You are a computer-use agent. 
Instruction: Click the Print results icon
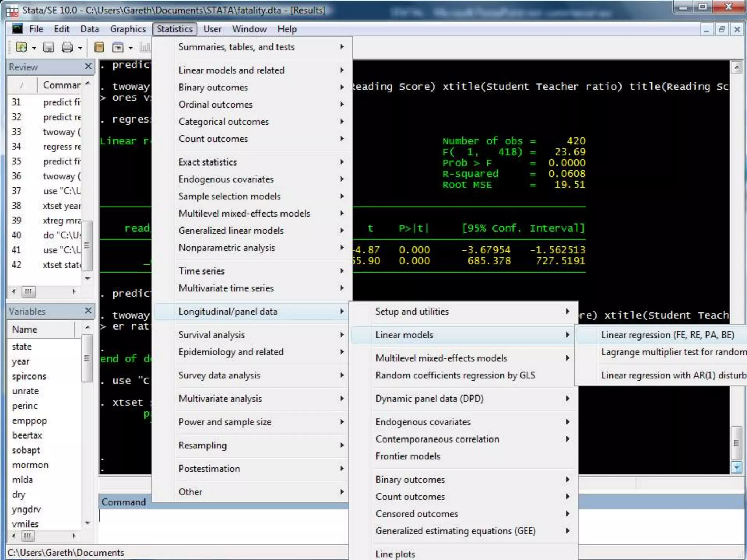pyautogui.click(x=67, y=47)
